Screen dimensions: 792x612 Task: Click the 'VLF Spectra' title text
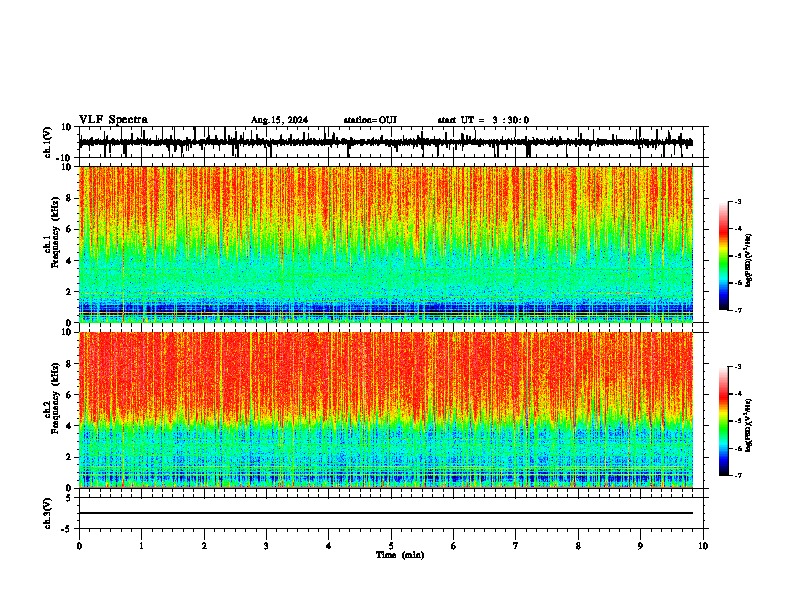tap(113, 119)
